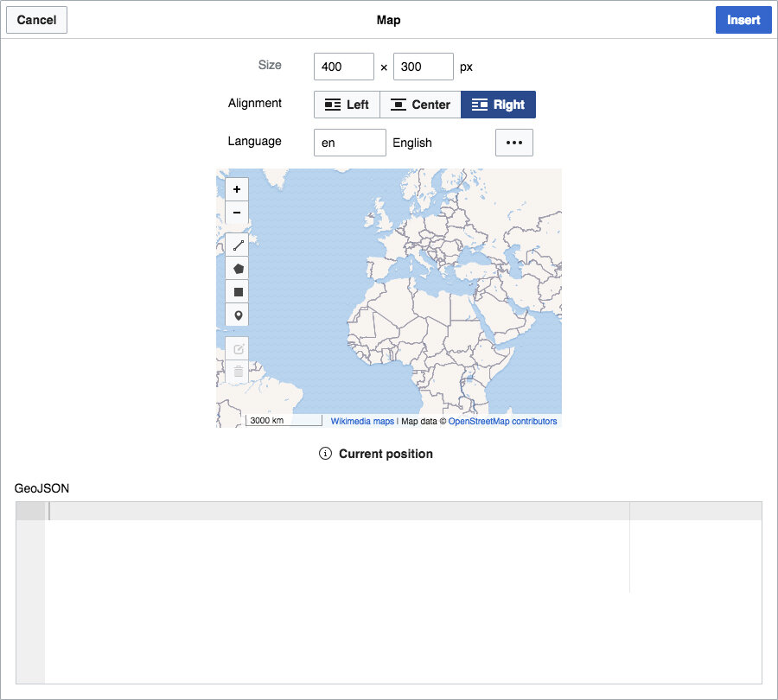The image size is (778, 700).
Task: Set alignment to Center
Action: [x=420, y=105]
